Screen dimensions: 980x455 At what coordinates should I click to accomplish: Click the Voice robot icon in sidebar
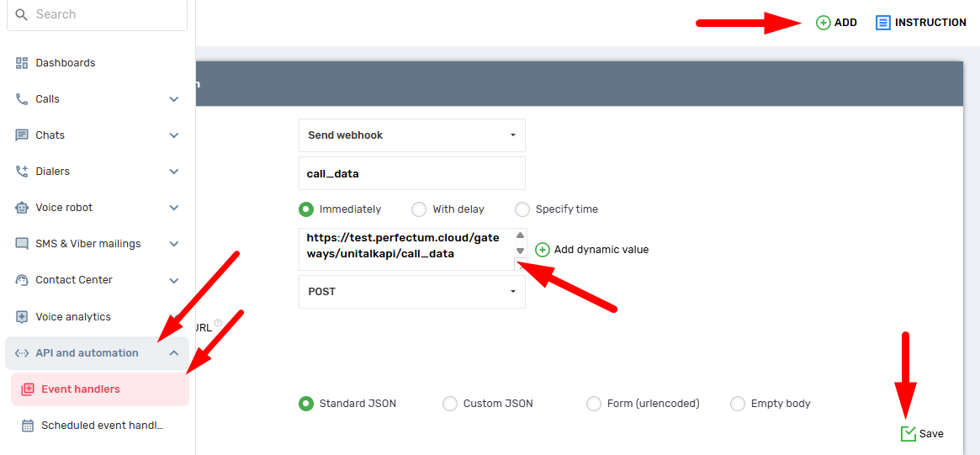pyautogui.click(x=22, y=208)
